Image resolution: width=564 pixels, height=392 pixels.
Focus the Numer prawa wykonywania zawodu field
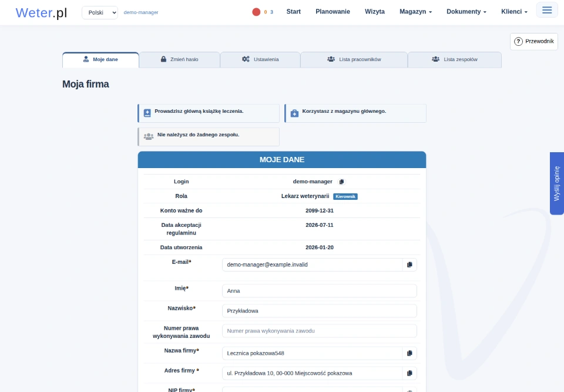click(320, 331)
